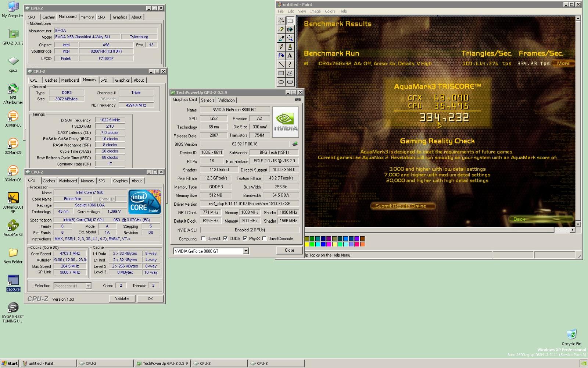Enable the OpenCL checkbox in GPU-Z
Viewport: 588px width, 368px height.
point(204,239)
